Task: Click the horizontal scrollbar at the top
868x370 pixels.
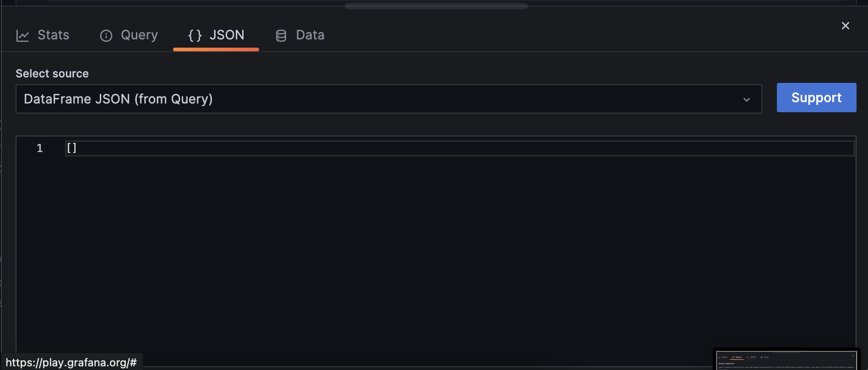Action: click(x=436, y=5)
